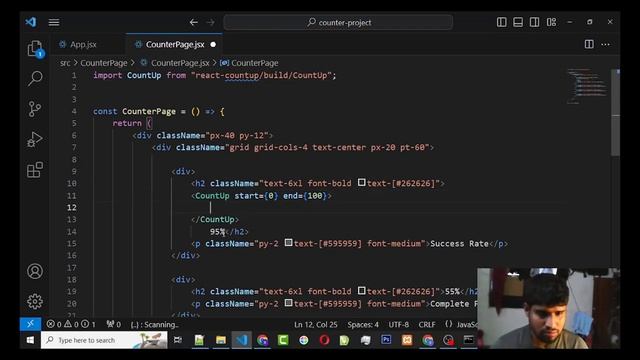Switch to the CounterPage.jsx tab
This screenshot has width=640, height=360.
point(175,44)
